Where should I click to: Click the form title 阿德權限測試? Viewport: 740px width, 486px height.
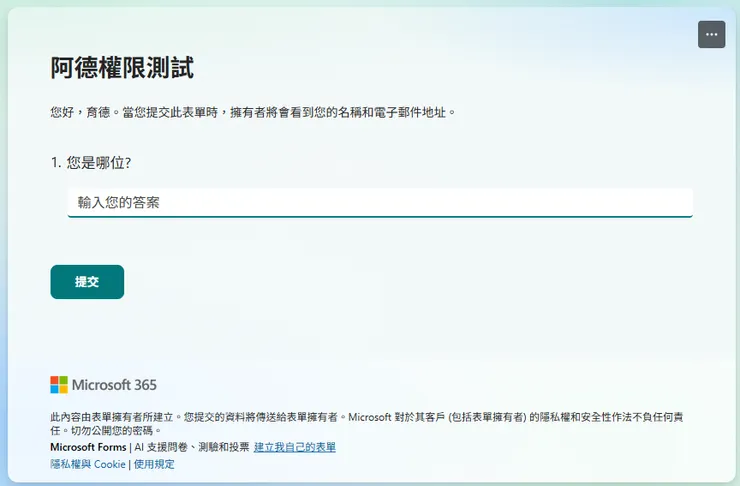pyautogui.click(x=122, y=67)
